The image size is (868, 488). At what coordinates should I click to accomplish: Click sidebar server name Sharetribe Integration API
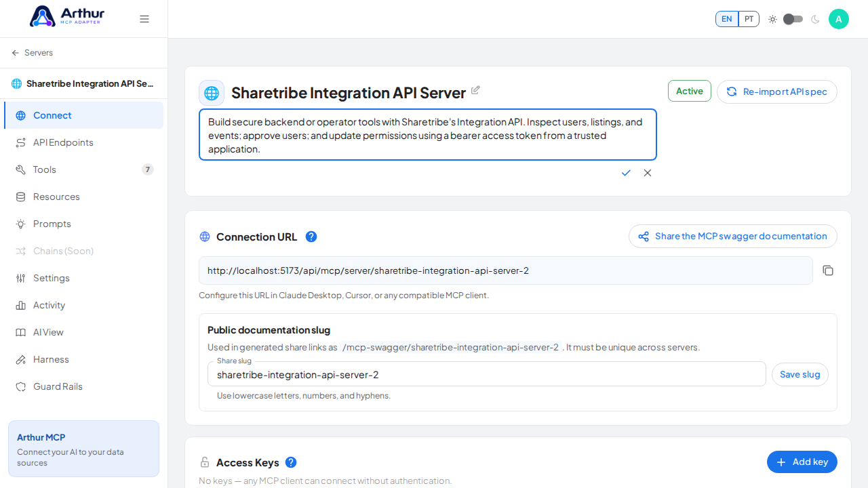pos(90,83)
